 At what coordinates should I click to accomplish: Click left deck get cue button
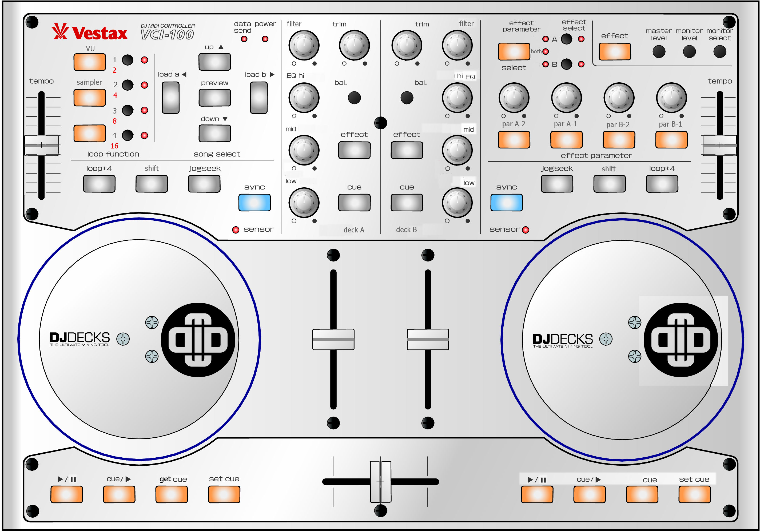[172, 495]
